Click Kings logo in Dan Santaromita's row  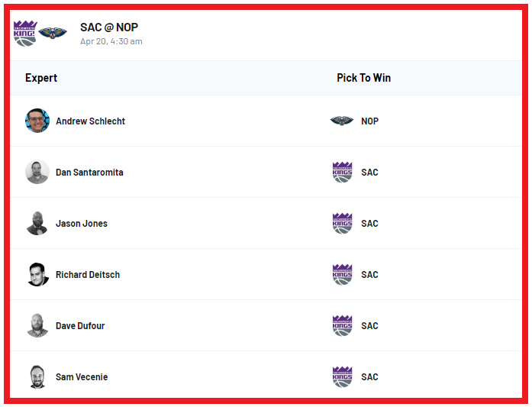[343, 172]
